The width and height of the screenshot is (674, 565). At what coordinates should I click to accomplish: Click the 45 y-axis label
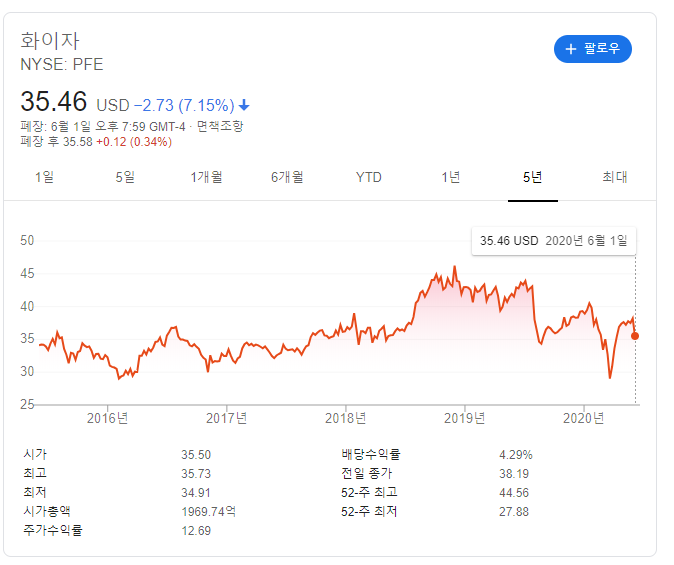pos(27,273)
